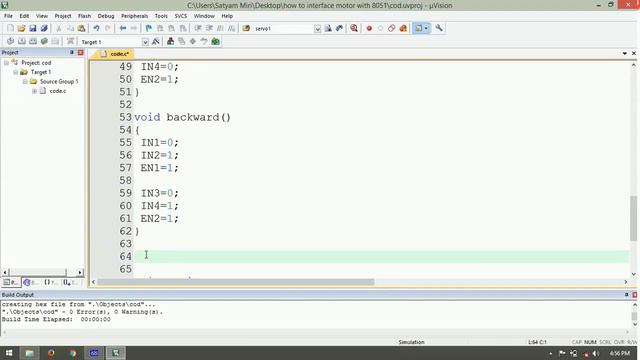Expand the code.c tree node
Screen dimensions: 640x360
(34, 91)
